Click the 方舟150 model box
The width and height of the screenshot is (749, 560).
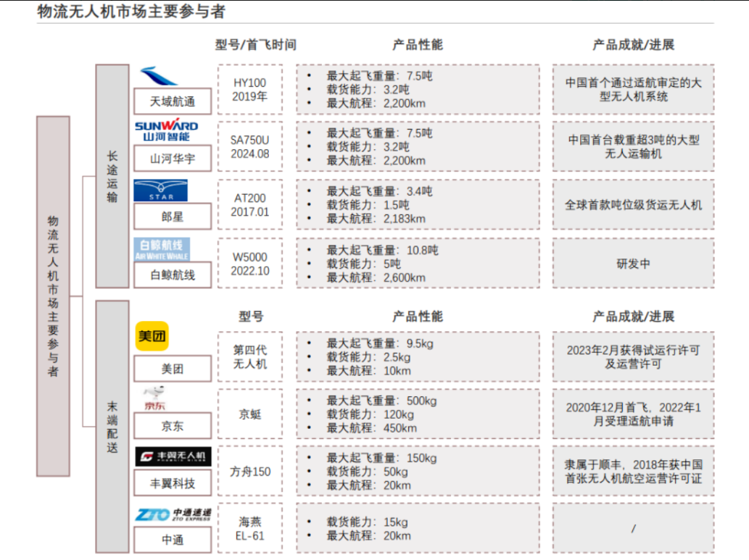coord(250,471)
